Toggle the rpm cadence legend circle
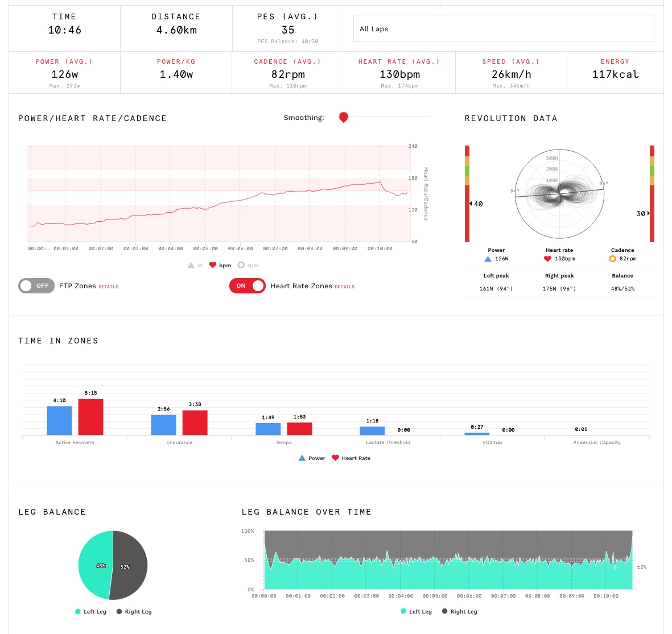Viewport: 672px width, 634px height. [241, 266]
